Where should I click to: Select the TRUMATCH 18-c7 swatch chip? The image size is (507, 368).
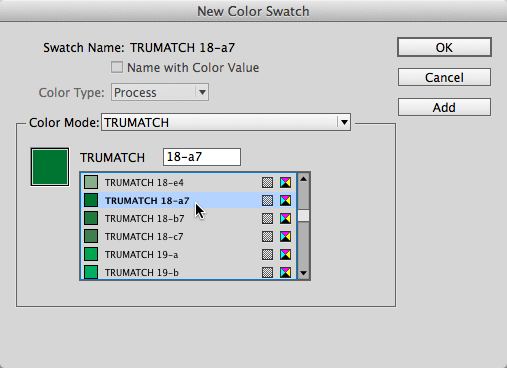pyautogui.click(x=91, y=236)
